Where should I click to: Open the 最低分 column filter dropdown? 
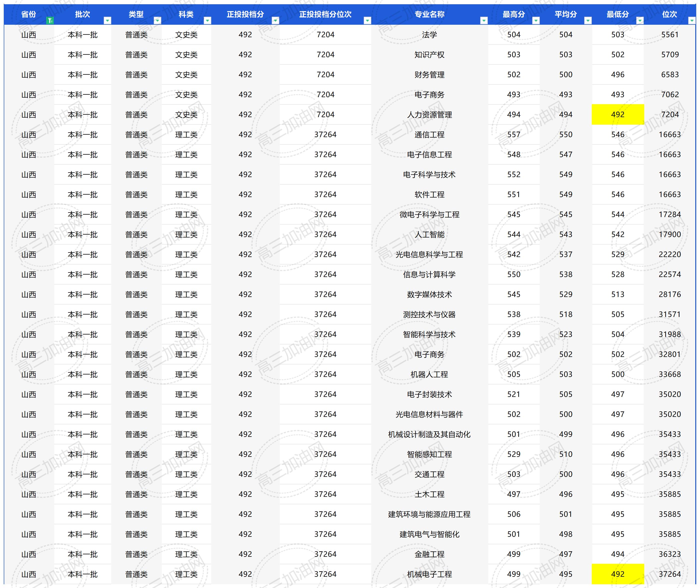(639, 21)
